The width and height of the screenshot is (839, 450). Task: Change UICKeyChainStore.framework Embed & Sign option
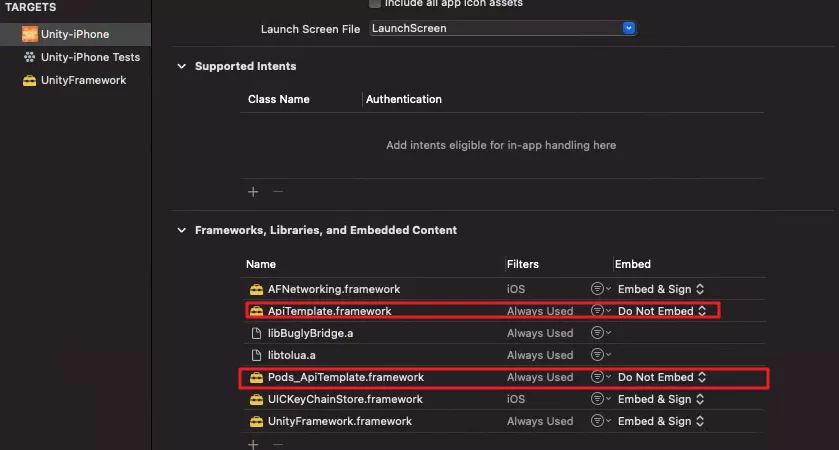click(x=661, y=399)
